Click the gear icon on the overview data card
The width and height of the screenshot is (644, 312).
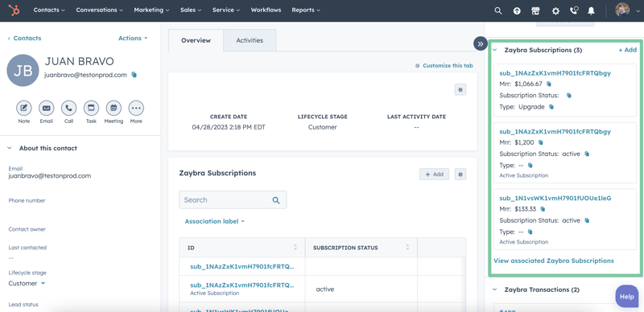coord(460,89)
